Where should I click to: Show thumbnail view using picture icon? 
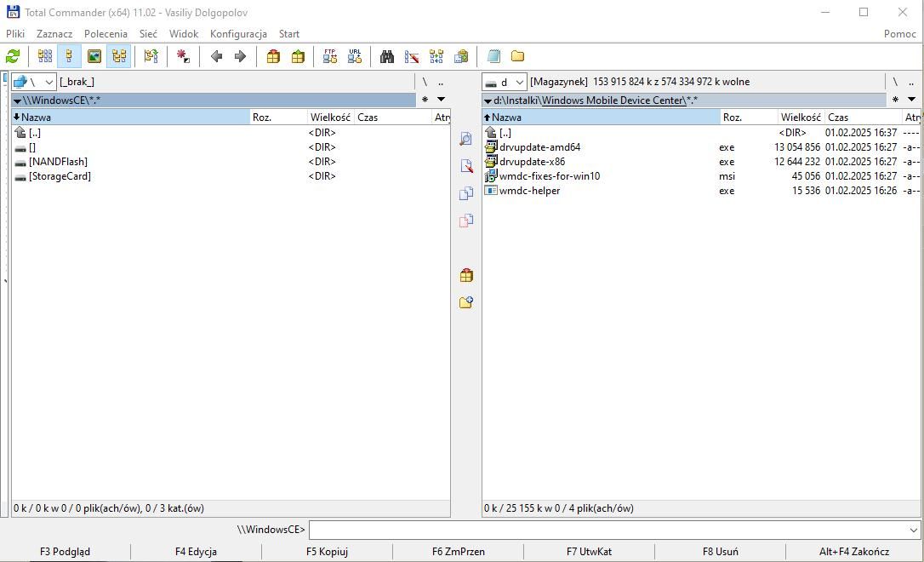pos(94,56)
